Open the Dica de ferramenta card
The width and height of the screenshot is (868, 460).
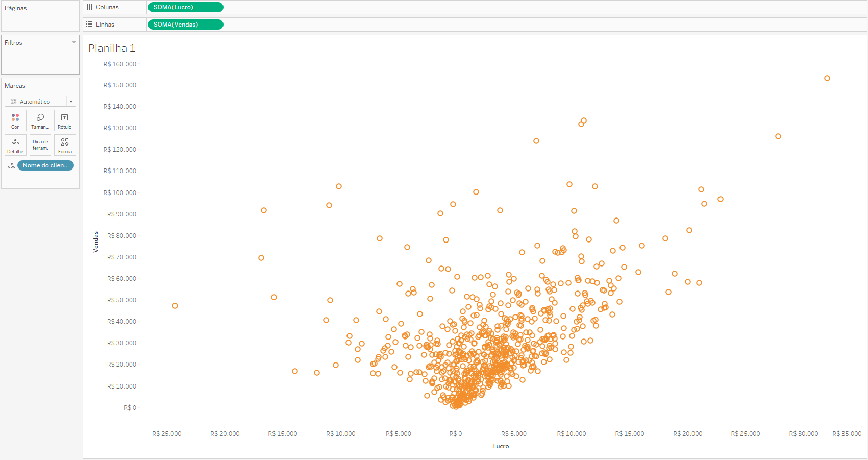(40, 145)
